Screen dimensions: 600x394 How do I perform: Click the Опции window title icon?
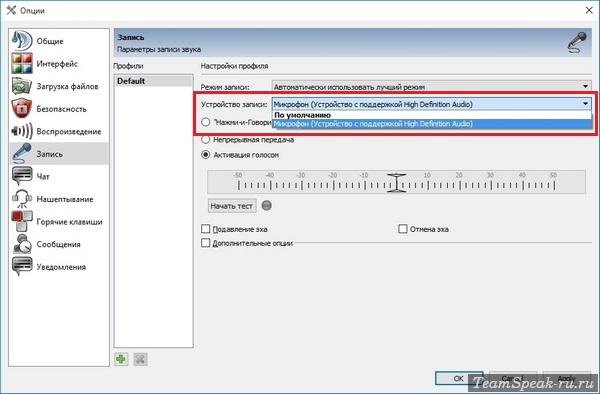coord(11,10)
